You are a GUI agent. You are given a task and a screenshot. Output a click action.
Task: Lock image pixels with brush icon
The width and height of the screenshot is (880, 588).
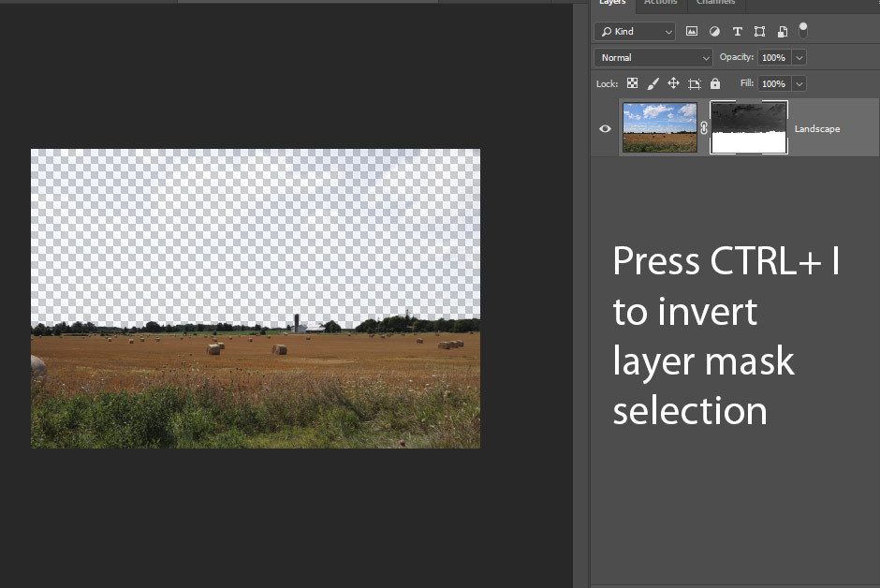coord(653,83)
